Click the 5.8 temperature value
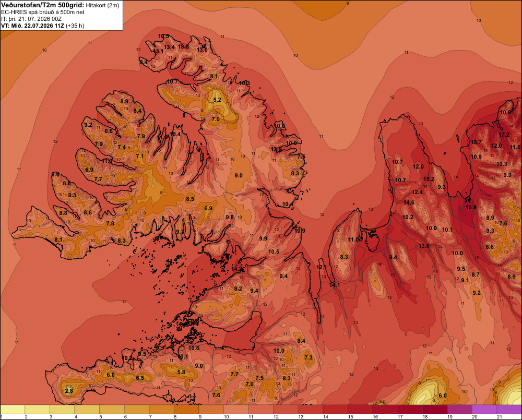This screenshot has width=522, height=420. click(x=181, y=372)
